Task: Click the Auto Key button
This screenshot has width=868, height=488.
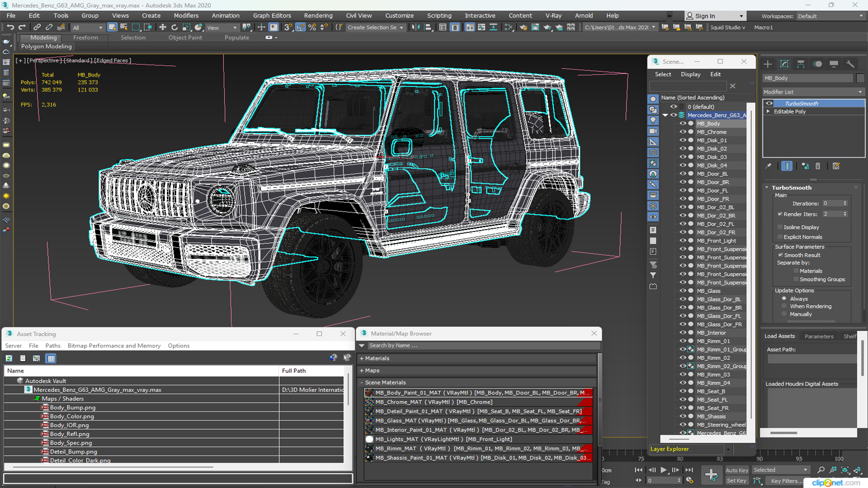Action: [x=737, y=470]
